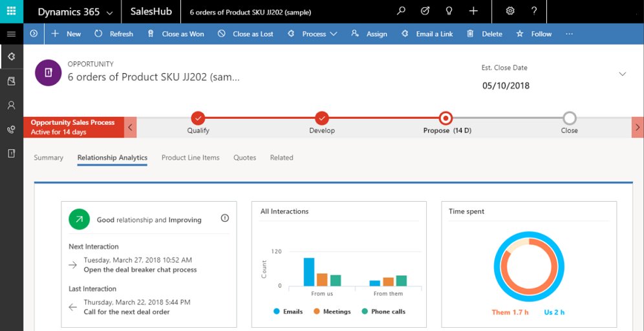
Task: Switch to the Quotes tab
Action: pos(245,158)
